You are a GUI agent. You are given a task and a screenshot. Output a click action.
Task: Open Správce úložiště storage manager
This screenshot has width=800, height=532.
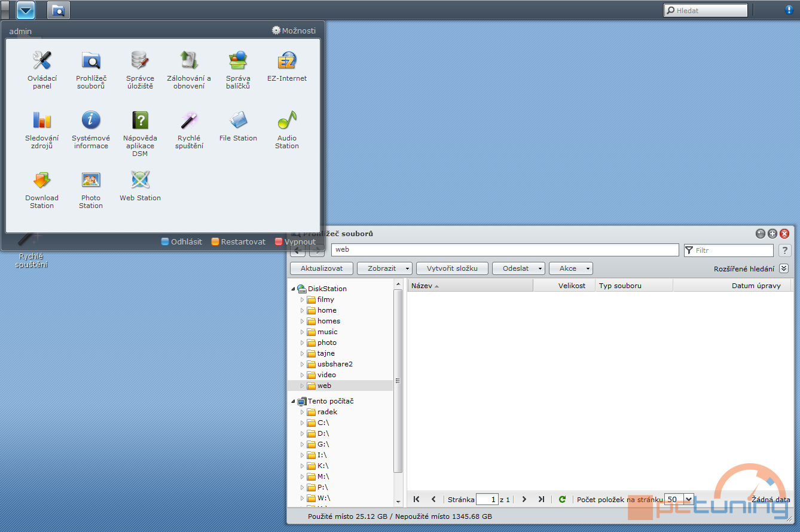point(140,70)
